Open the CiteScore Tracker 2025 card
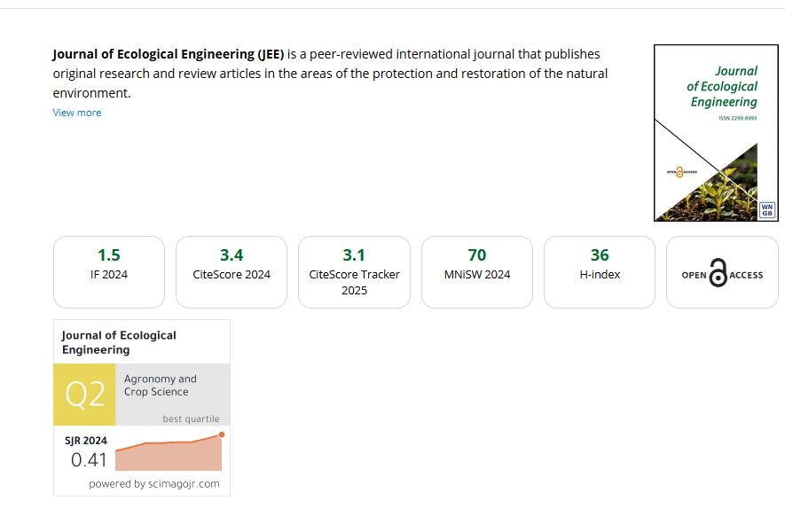This screenshot has width=785, height=532. 354,272
